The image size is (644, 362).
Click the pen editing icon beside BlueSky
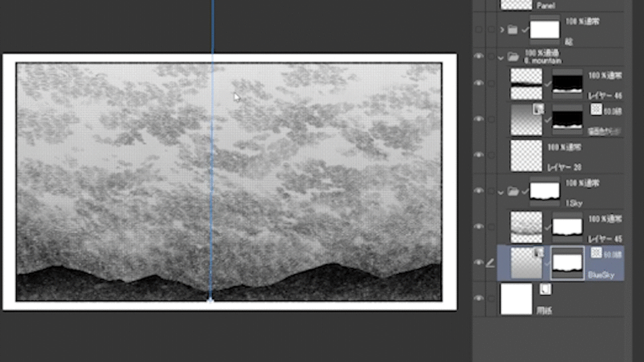pos(490,263)
